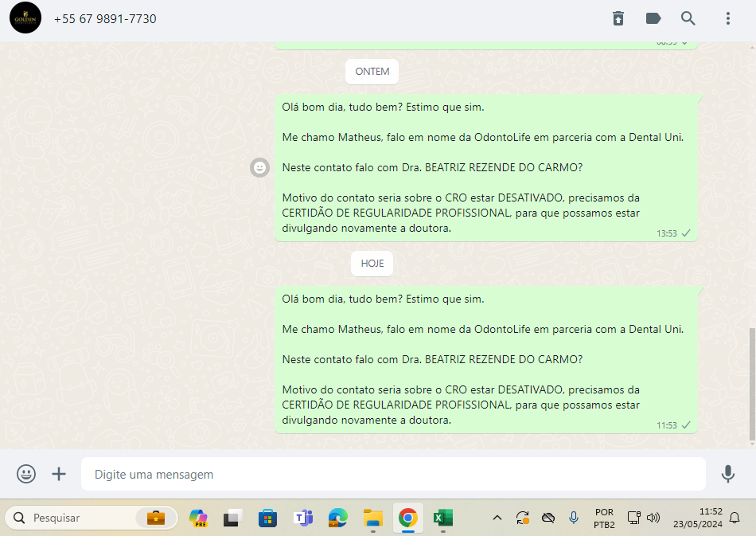Open clock and calendar 11:52 23/05/2024
756x536 pixels.
point(698,518)
